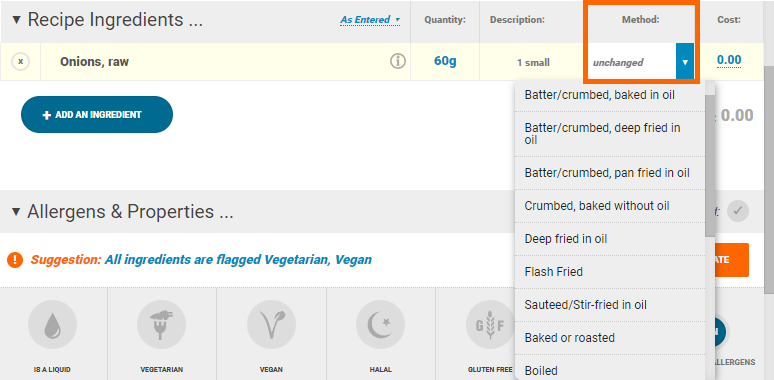Toggle the Vegetarian property icon
This screenshot has height=380, width=774.
click(161, 325)
